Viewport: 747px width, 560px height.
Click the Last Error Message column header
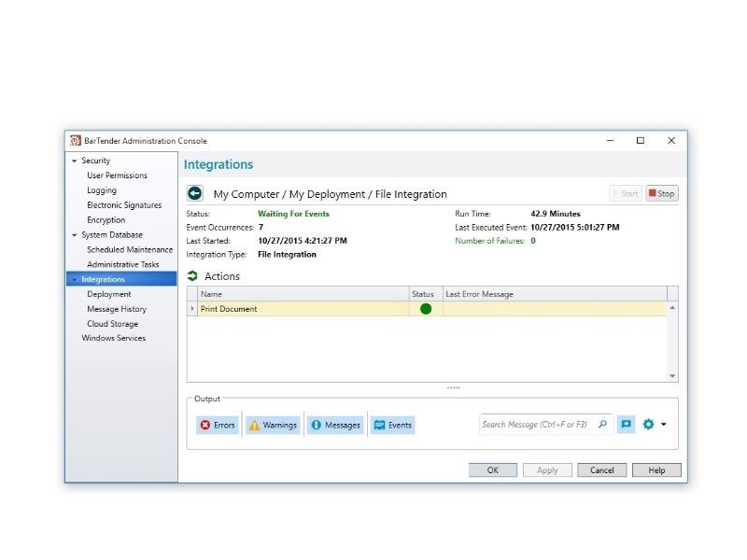[x=555, y=294]
